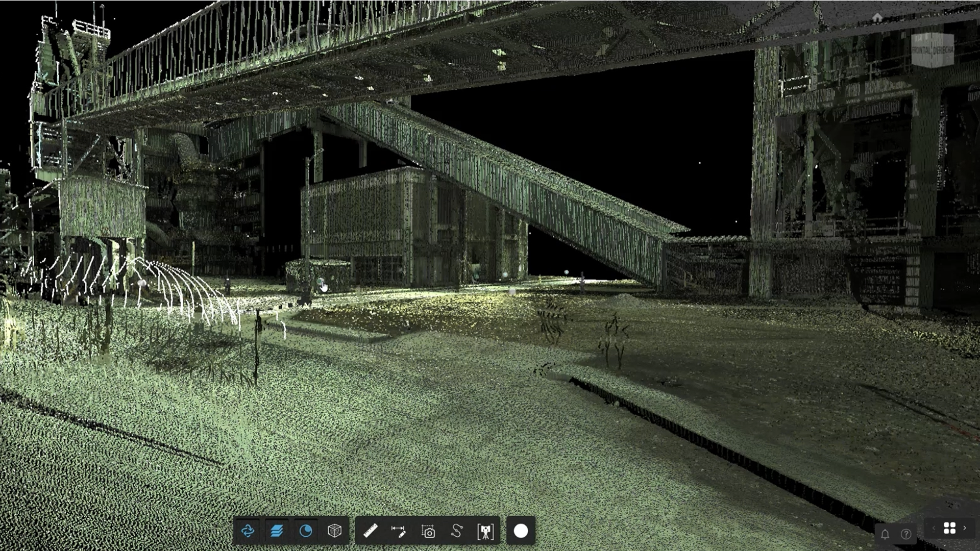Select the ruler measurement tool
980x551 pixels.
point(370,531)
